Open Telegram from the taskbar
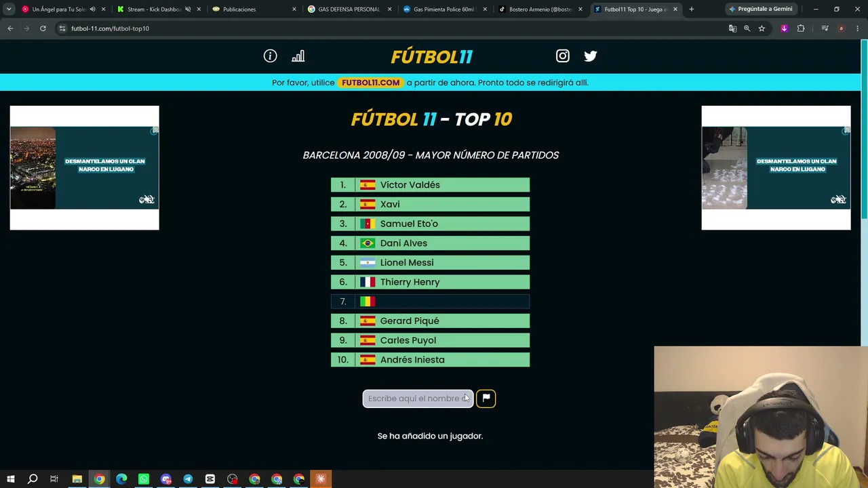Screen dimensions: 868x488 click(188, 479)
